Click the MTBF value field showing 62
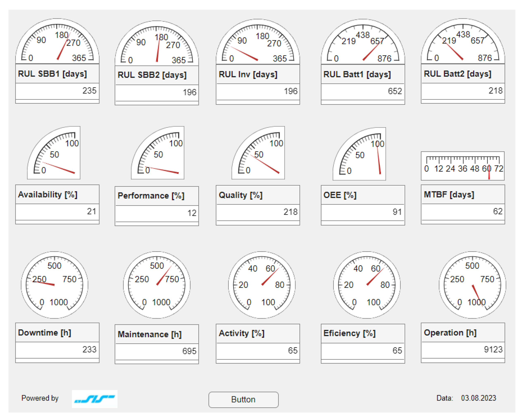523x420 pixels. [x=463, y=211]
